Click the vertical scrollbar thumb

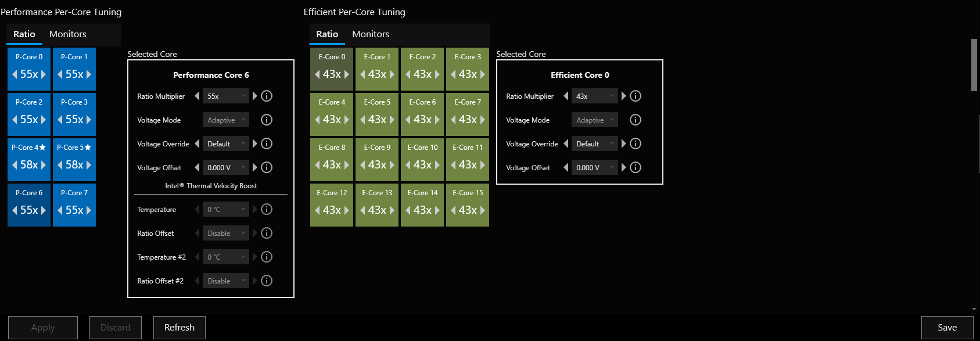coord(974,65)
